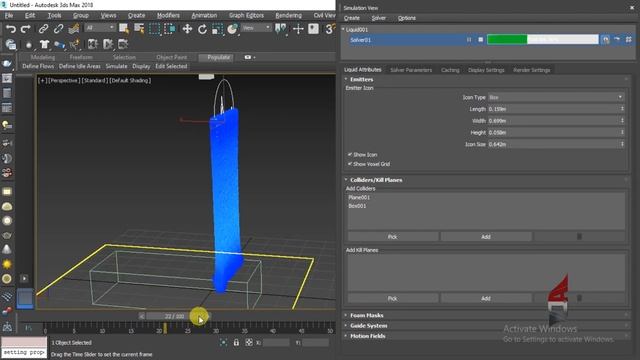
Task: Click the Simulate ribbon button
Action: click(116, 66)
